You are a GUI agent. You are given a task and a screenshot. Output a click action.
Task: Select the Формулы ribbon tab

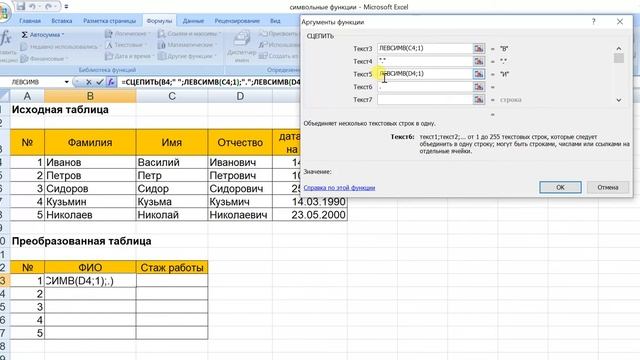point(159,21)
